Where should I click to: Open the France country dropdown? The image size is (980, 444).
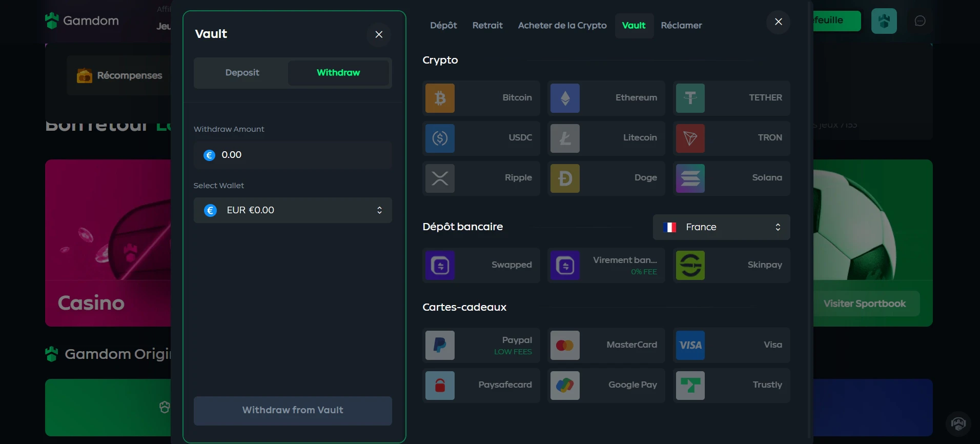(721, 227)
